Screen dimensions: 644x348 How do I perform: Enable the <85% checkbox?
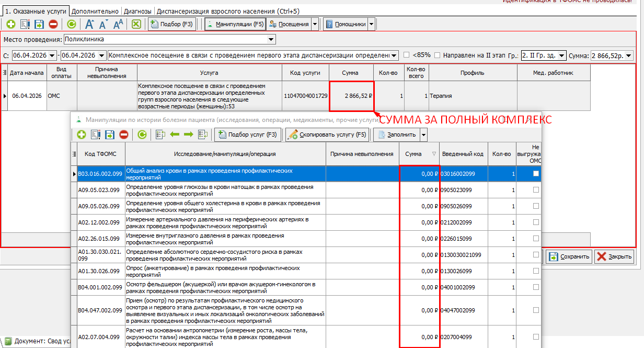(x=407, y=55)
